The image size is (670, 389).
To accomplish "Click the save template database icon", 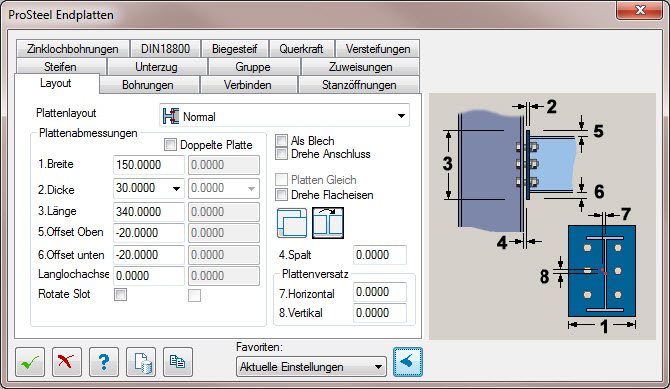I will coord(141,362).
